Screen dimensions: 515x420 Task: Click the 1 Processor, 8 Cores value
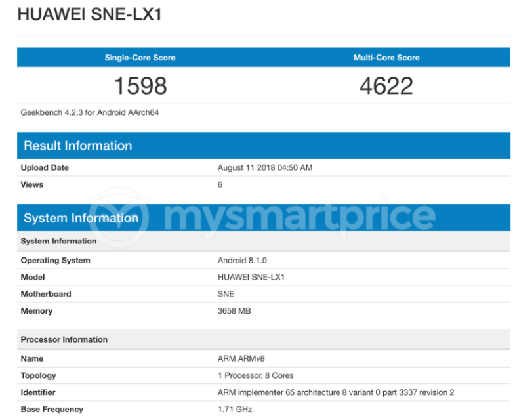[x=255, y=375]
